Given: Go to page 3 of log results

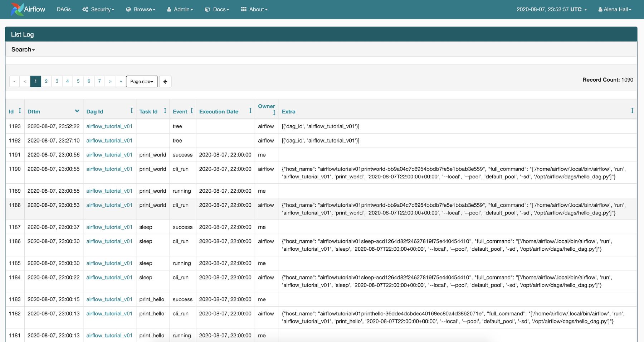Looking at the screenshot, I should (57, 81).
